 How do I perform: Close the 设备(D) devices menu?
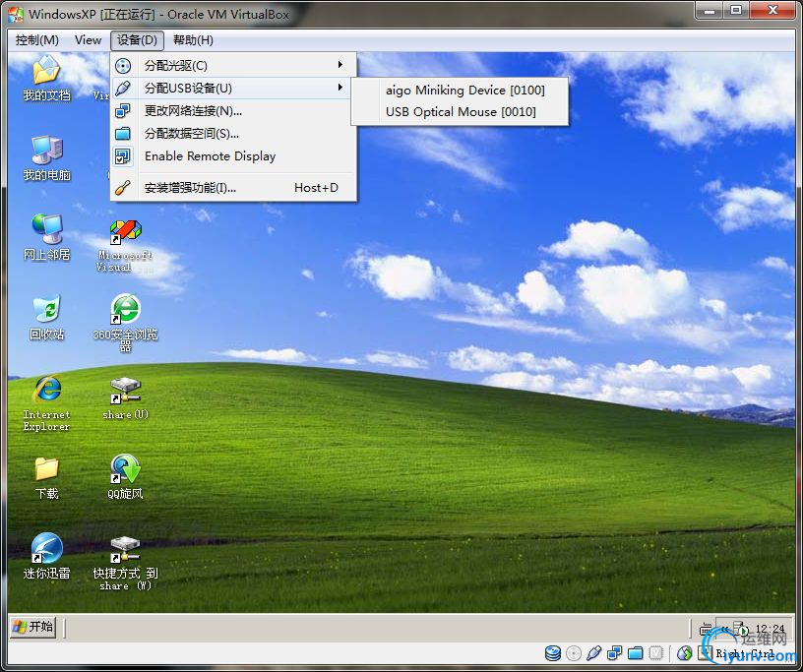coord(137,40)
